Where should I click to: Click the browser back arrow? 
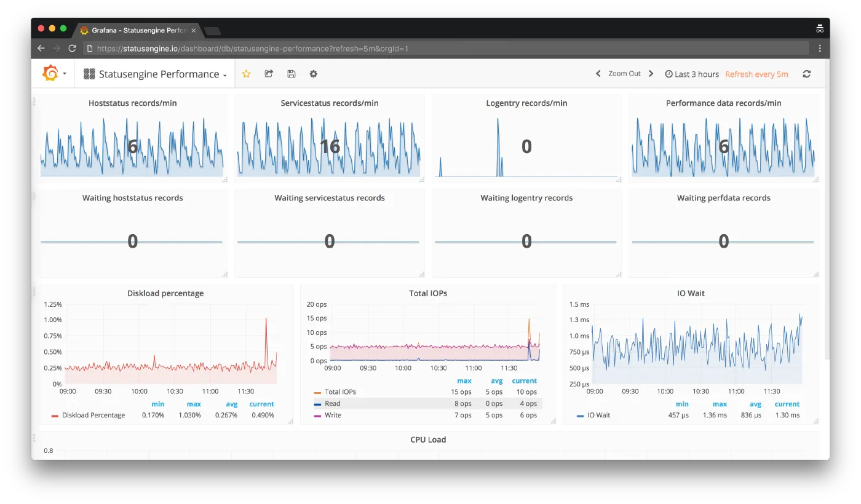pos(41,48)
